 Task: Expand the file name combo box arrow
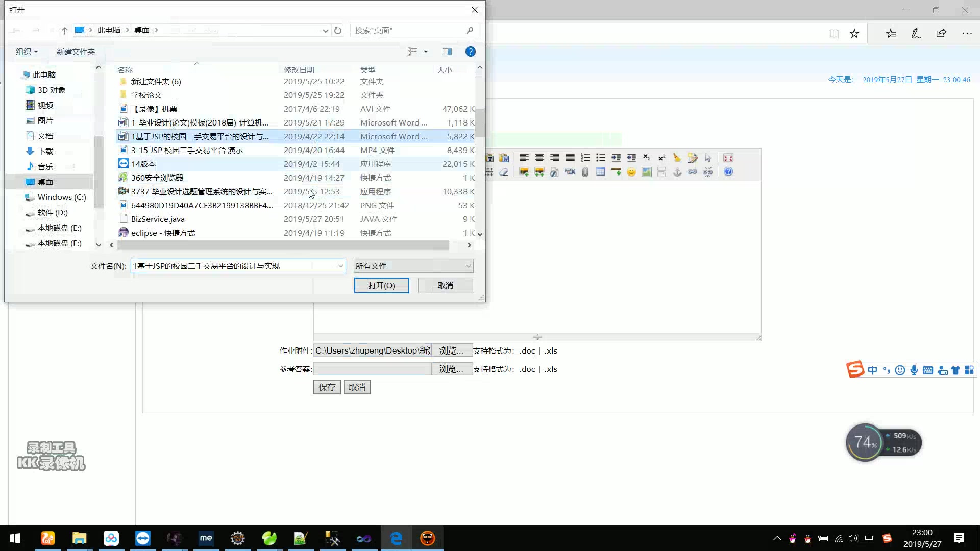coord(340,266)
